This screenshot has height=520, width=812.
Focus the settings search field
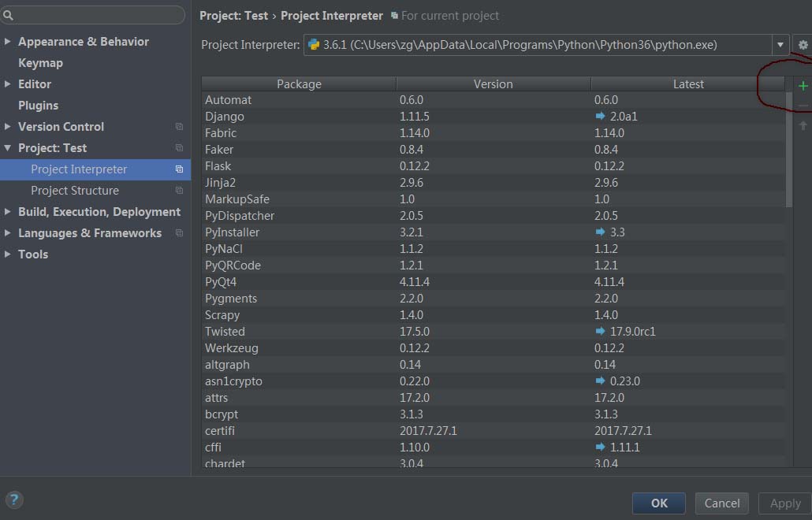point(93,15)
